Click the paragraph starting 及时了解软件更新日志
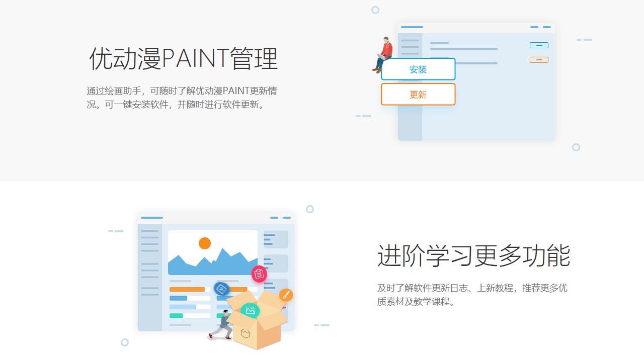This screenshot has width=644, height=362. tap(472, 295)
